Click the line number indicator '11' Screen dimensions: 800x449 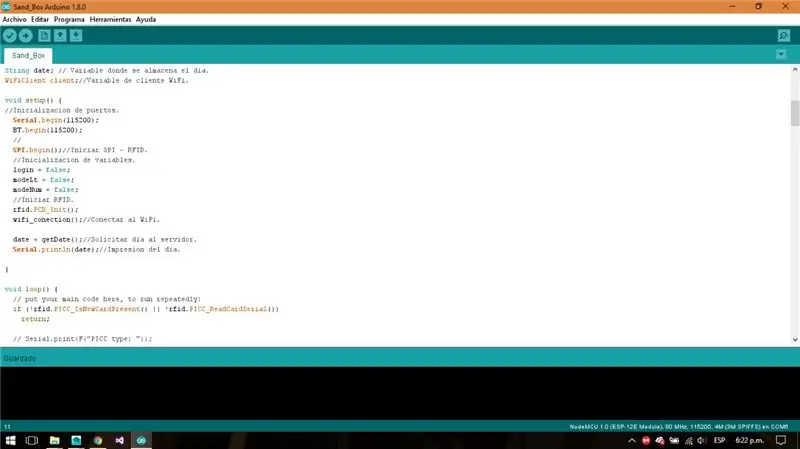pos(7,427)
